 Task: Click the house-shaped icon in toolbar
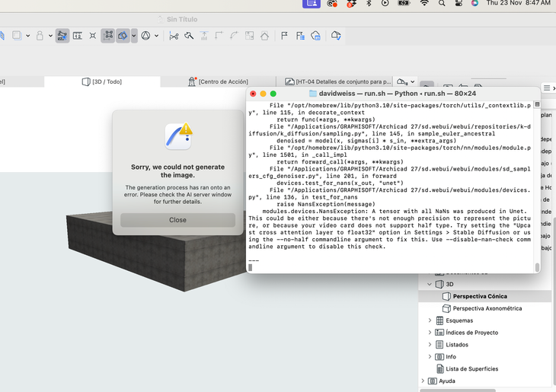pyautogui.click(x=264, y=36)
